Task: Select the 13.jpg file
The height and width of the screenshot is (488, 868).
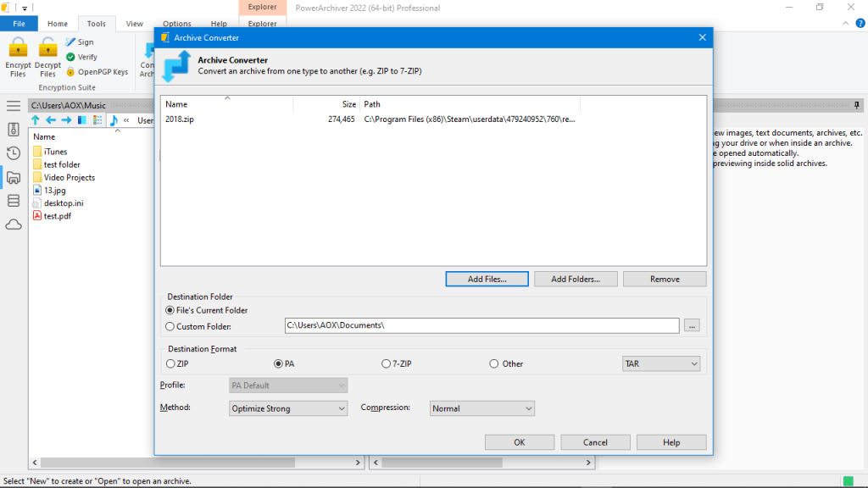Action: 49,191
